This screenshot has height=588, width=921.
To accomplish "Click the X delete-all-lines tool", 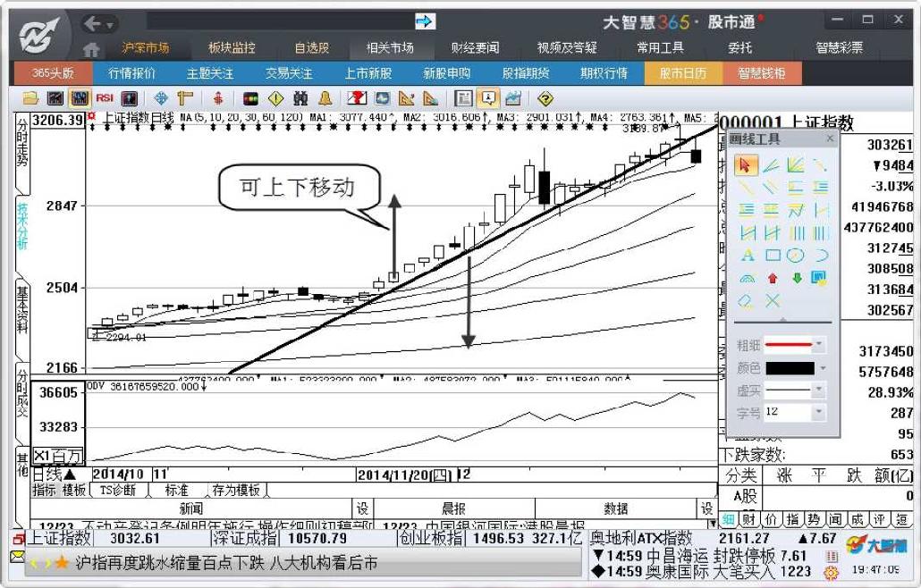I will coord(773,301).
